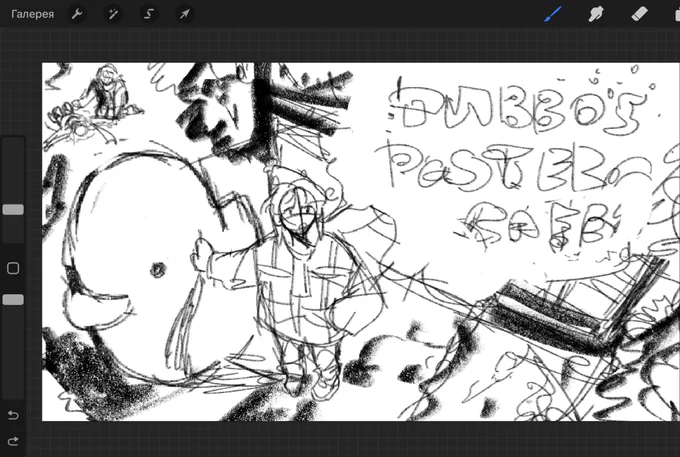The width and height of the screenshot is (680, 457).
Task: Activate the Selection S-shaped tool
Action: (x=149, y=14)
